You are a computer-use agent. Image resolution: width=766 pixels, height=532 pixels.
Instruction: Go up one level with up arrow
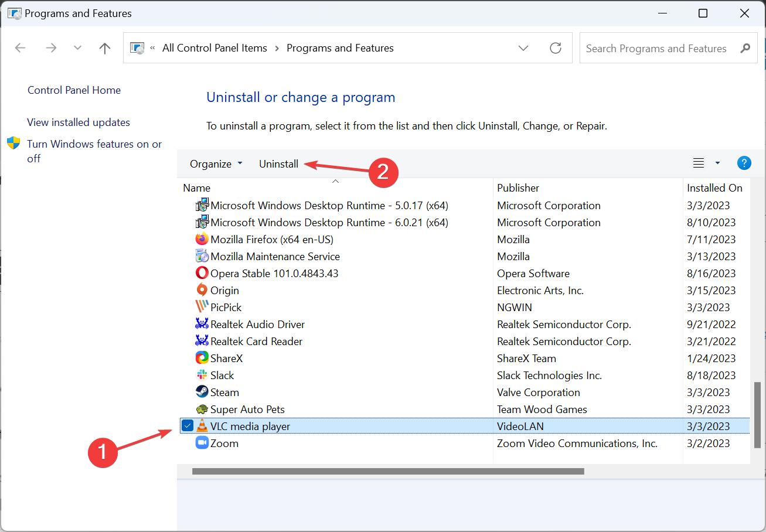(105, 48)
